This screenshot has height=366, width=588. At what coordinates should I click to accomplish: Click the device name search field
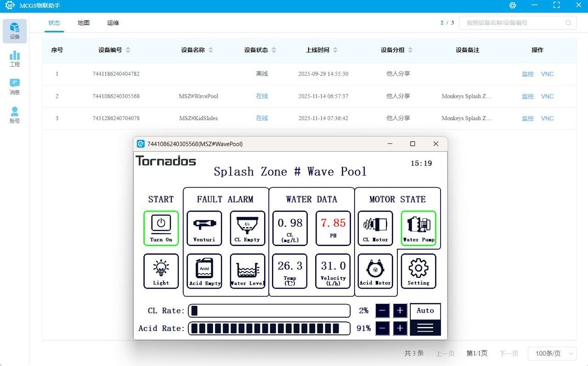[x=514, y=23]
